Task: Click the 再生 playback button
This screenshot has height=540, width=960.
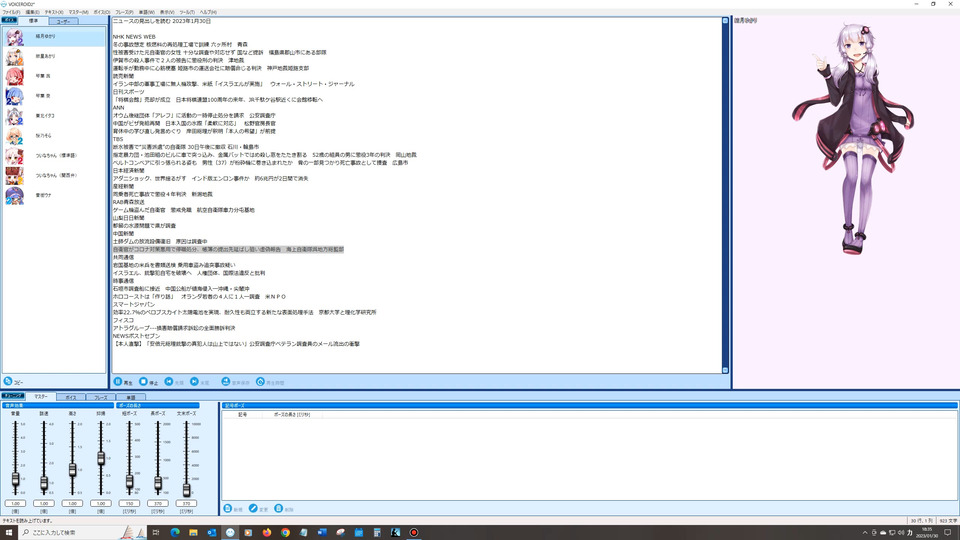Action: [122, 382]
